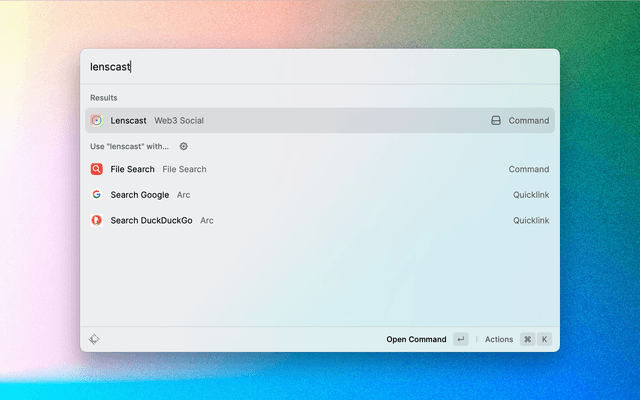Click Quicklink label on Search Google row
640x400 pixels.
point(531,194)
